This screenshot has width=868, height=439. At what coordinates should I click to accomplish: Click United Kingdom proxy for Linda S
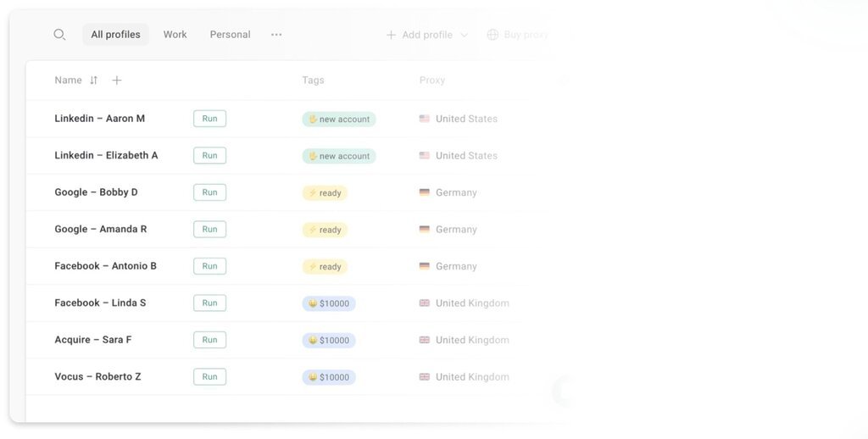click(473, 303)
